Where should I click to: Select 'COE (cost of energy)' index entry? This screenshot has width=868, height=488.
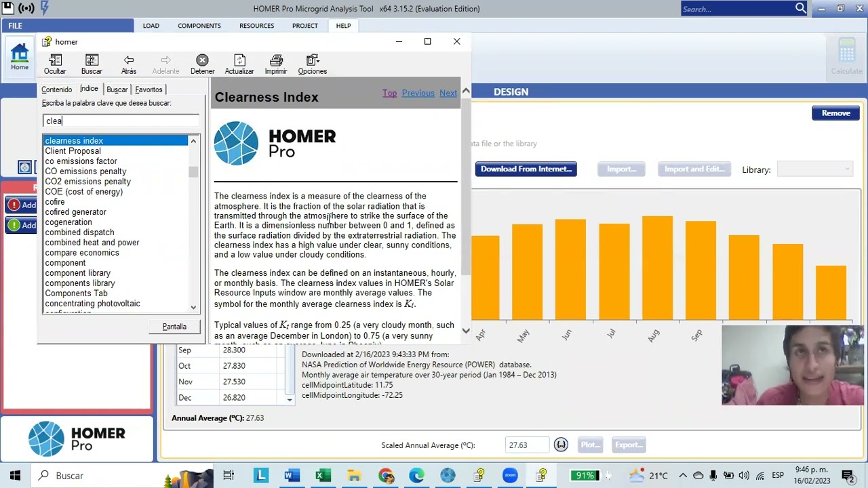[x=83, y=192]
